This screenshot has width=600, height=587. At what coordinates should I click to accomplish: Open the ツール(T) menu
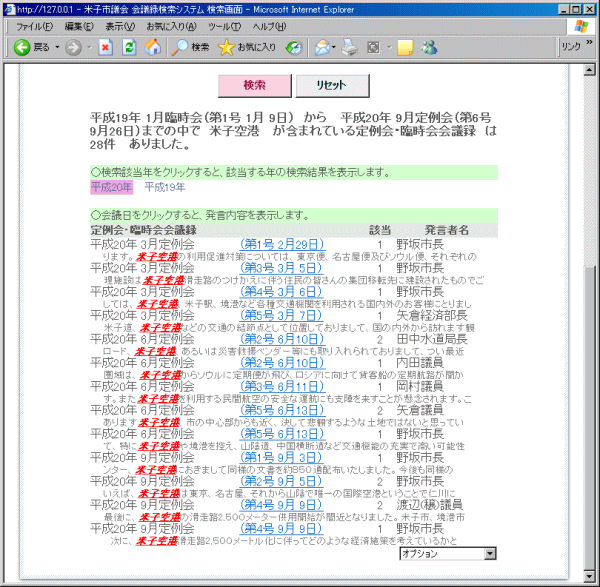click(225, 26)
